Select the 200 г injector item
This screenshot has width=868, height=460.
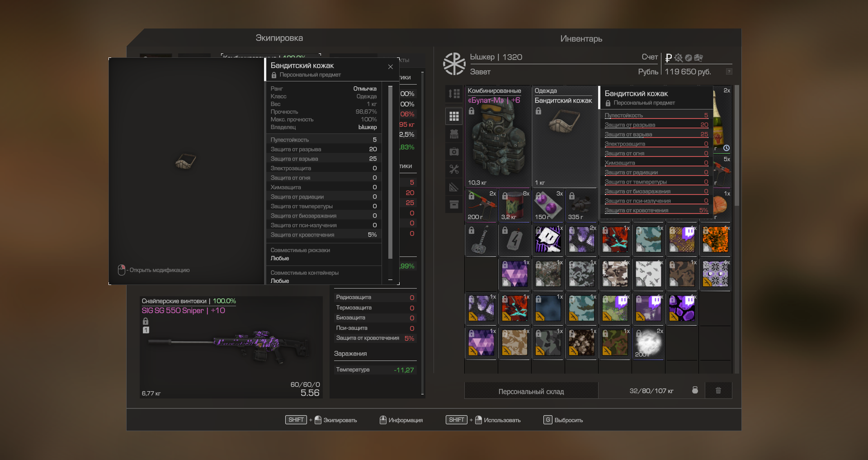coord(481,205)
